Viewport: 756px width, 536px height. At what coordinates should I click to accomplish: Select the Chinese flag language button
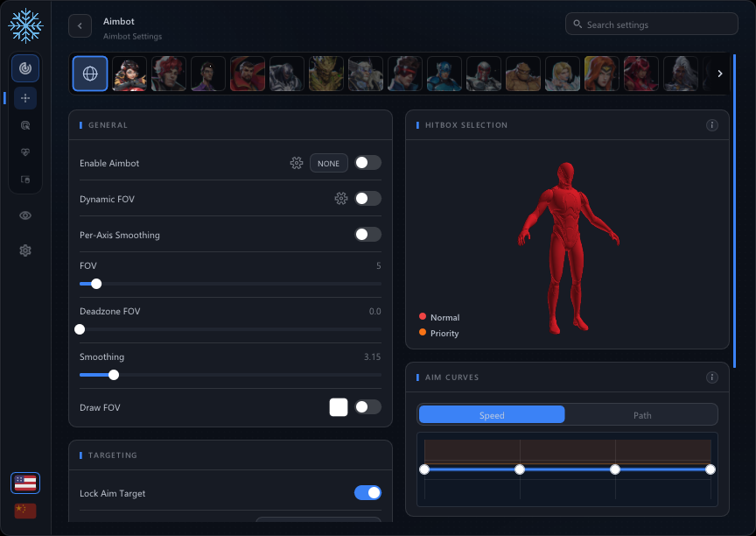point(25,511)
